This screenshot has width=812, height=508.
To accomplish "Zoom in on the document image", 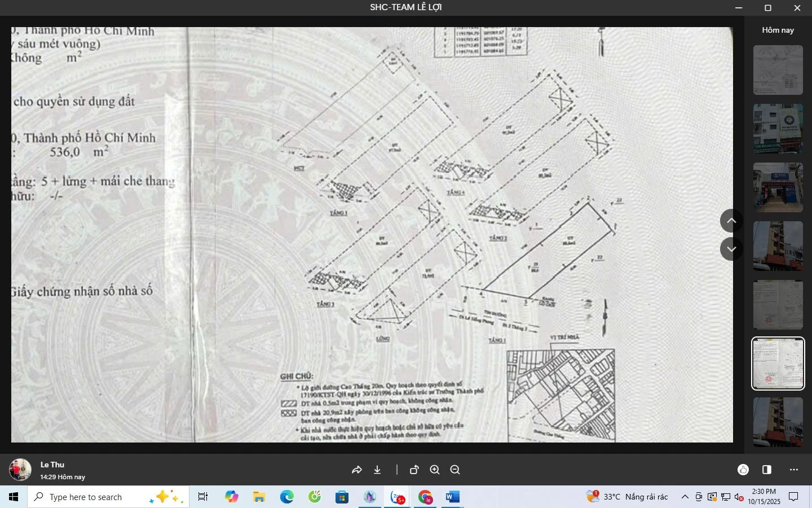I will (435, 470).
